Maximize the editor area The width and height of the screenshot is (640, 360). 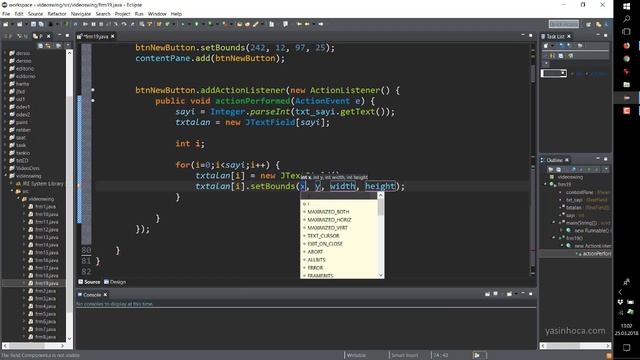tap(531, 36)
